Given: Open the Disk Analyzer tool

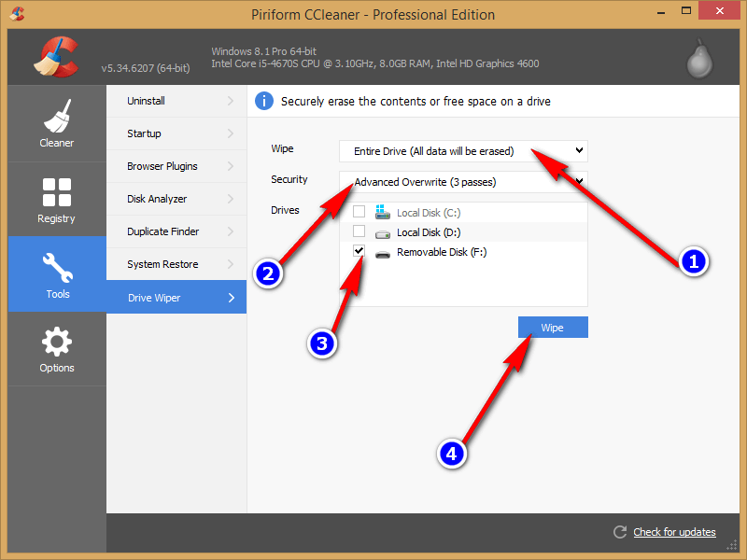Looking at the screenshot, I should (176, 199).
